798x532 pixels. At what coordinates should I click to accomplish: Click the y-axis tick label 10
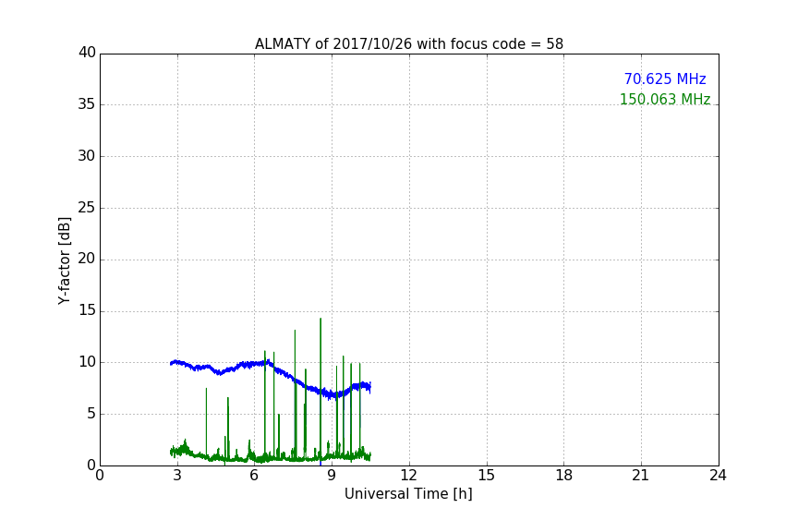(87, 362)
